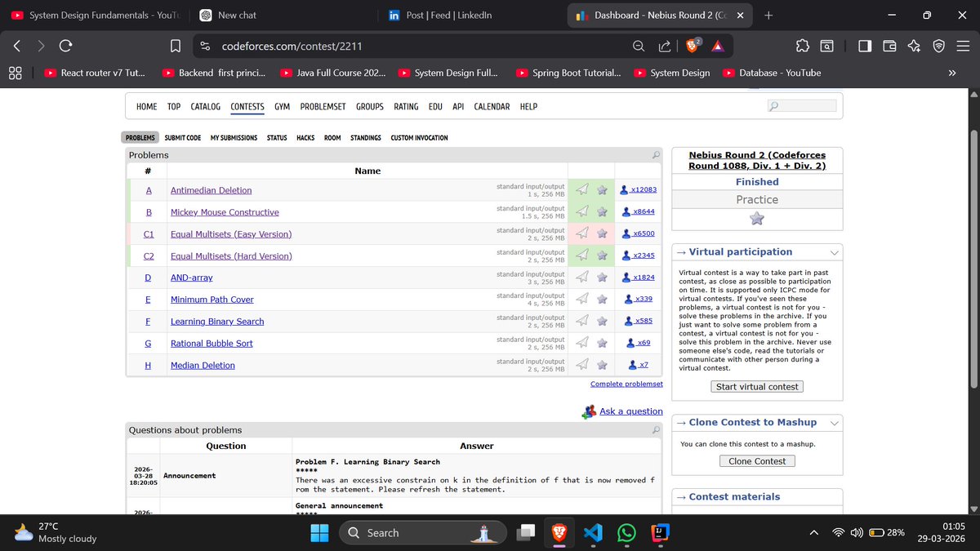Open Spring Boot Tutorial bookmark
980x551 pixels.
568,73
